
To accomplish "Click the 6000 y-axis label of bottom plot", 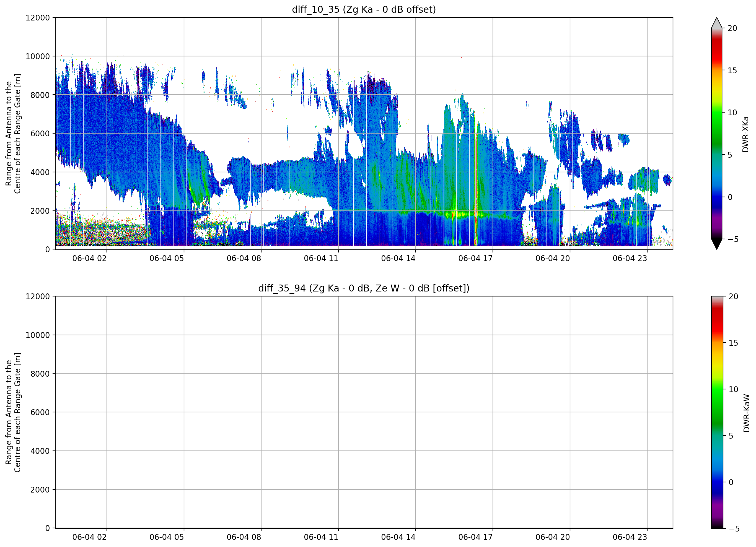I will tap(40, 412).
